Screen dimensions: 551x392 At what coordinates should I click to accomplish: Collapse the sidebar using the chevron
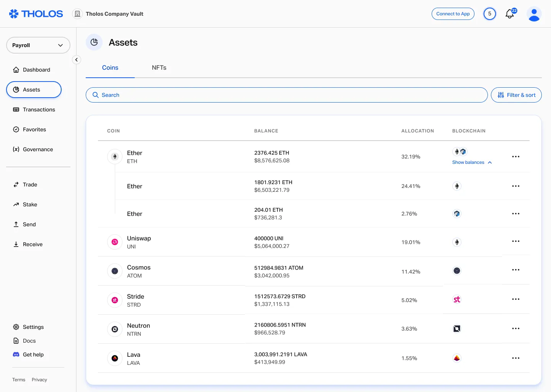(77, 60)
